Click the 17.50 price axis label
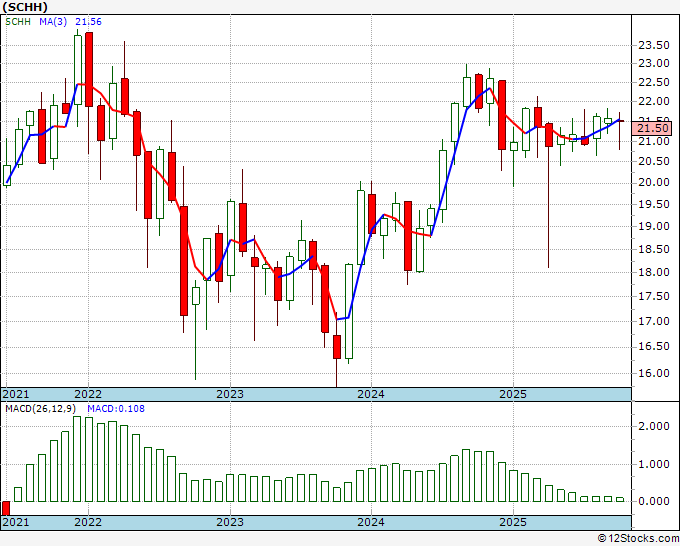The image size is (680, 546). pyautogui.click(x=654, y=296)
